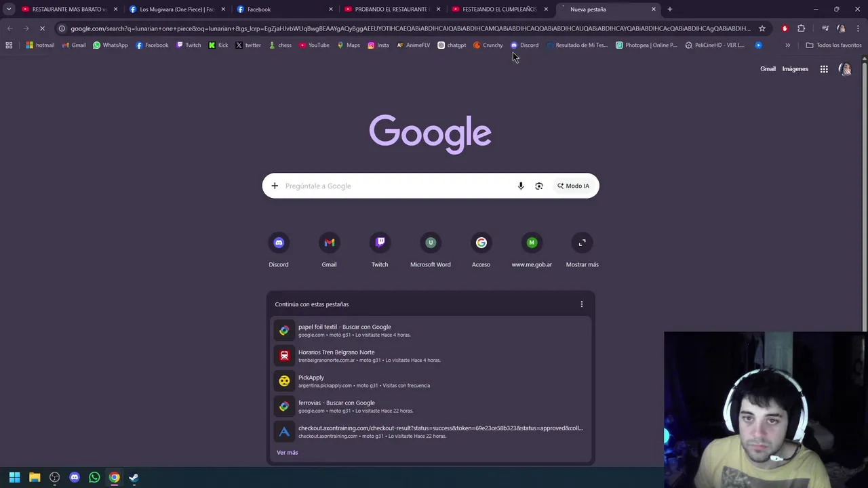The image size is (868, 488).
Task: Open the Insta bookmark
Action: (378, 45)
